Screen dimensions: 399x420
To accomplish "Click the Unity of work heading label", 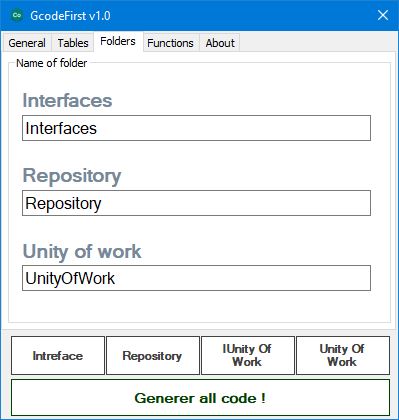I will [82, 251].
